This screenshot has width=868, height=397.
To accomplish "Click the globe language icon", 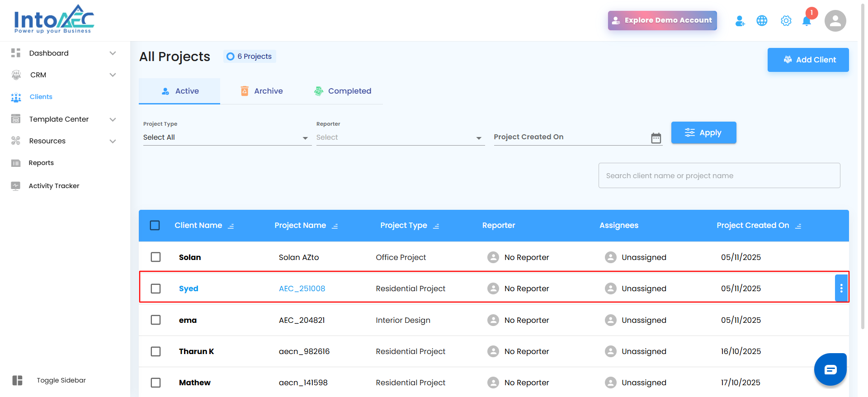I will pos(762,21).
